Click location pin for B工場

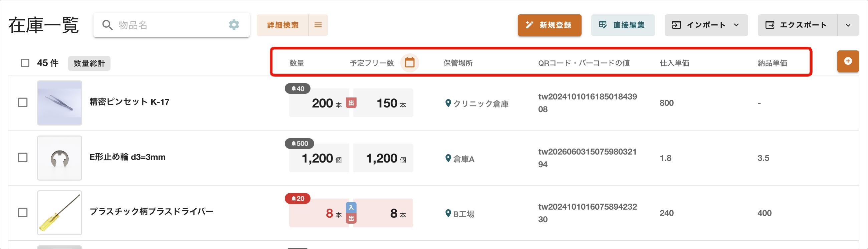[448, 213]
